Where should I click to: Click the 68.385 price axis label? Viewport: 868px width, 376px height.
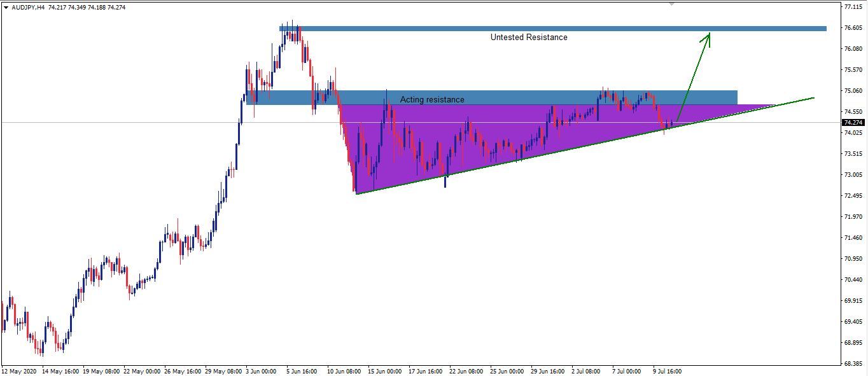click(x=853, y=365)
